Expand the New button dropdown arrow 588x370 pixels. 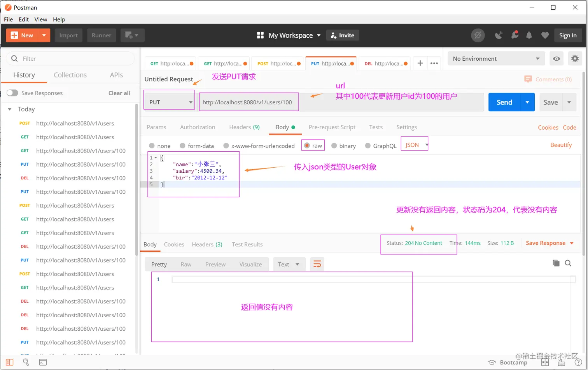click(44, 35)
